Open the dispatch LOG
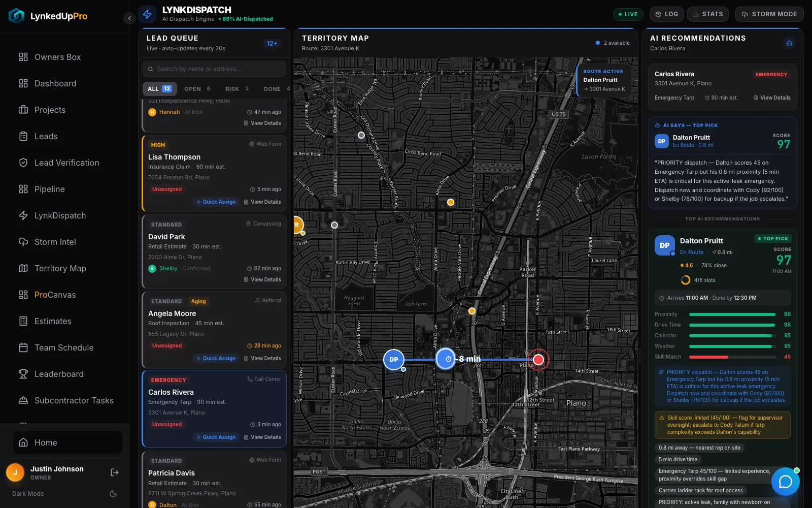 (666, 14)
